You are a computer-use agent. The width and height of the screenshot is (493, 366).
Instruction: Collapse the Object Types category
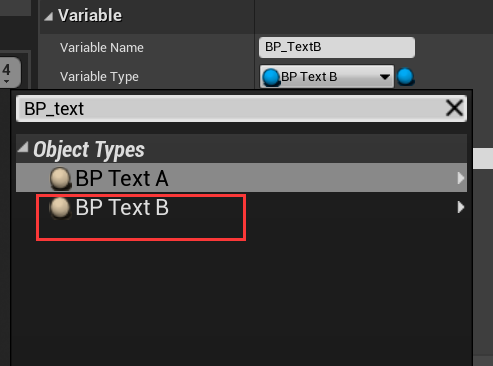[x=23, y=147]
